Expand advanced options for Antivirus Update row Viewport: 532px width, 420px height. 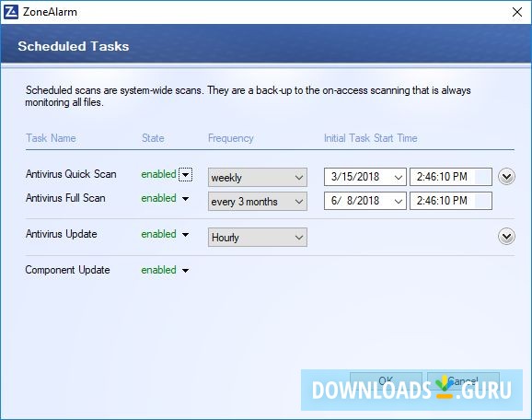pyautogui.click(x=506, y=237)
